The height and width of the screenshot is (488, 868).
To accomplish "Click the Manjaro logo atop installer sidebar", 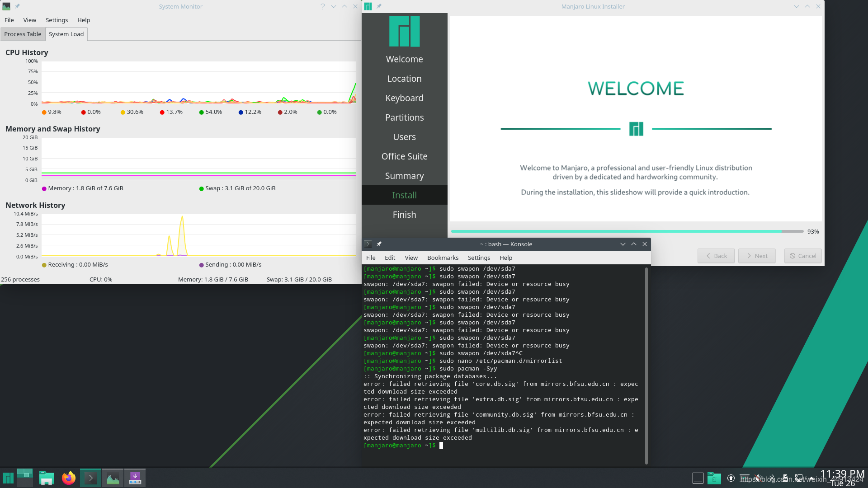I will click(405, 31).
